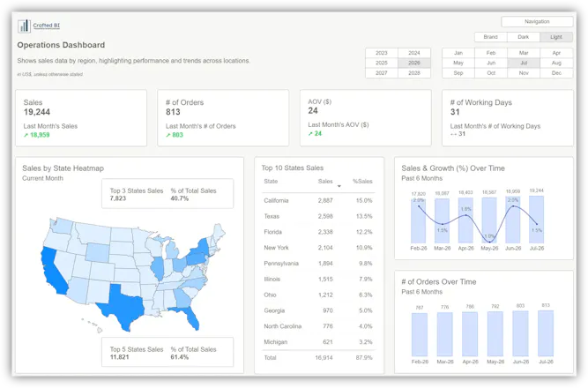Select the Ohio table row
The image size is (588, 388).
(x=318, y=295)
